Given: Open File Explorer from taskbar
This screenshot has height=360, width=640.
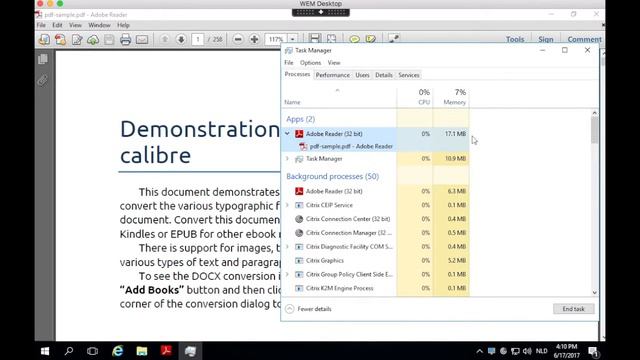Looking at the screenshot, I should [142, 351].
